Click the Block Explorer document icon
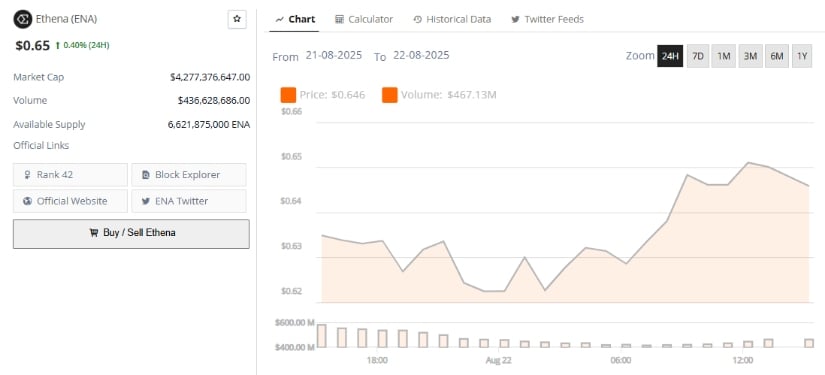 click(146, 175)
